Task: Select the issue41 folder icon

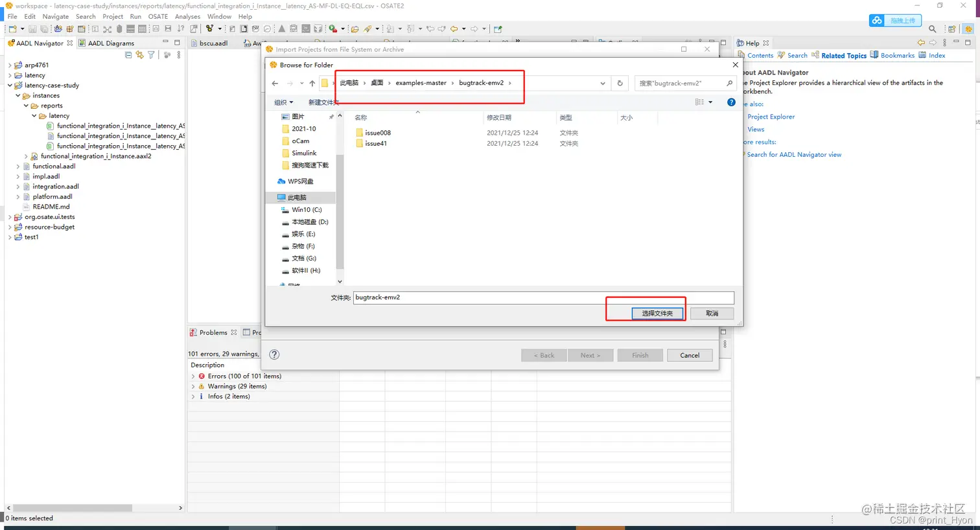Action: tap(360, 144)
